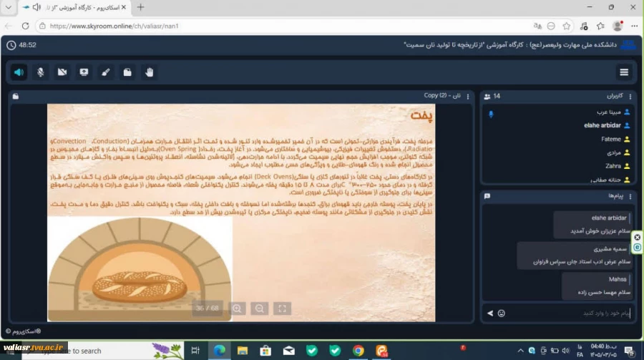Click the close circle on side widget
The image size is (644, 360).
point(637,237)
